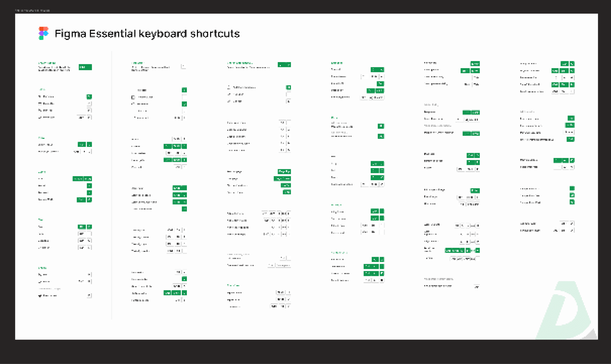The height and width of the screenshot is (364, 611).
Task: Click the wide green key under first heading
Action: click(x=85, y=67)
